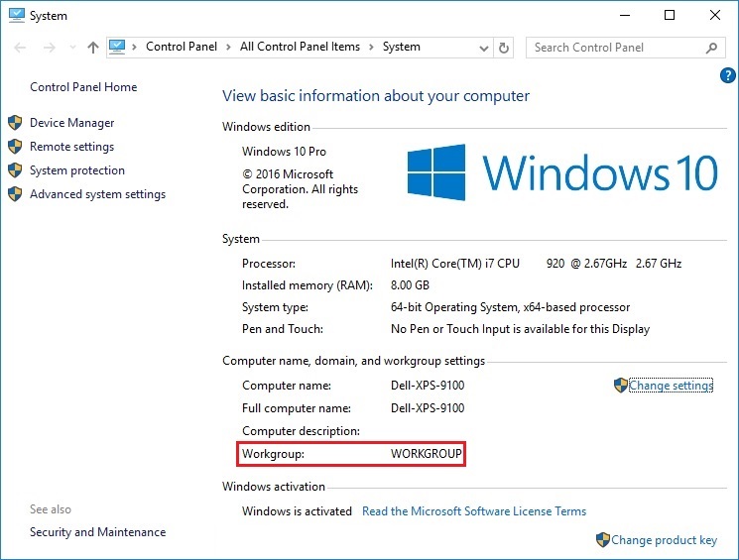Click Full computer name value Dell-XPS-9100
Viewport: 739px width, 560px height.
coord(428,408)
